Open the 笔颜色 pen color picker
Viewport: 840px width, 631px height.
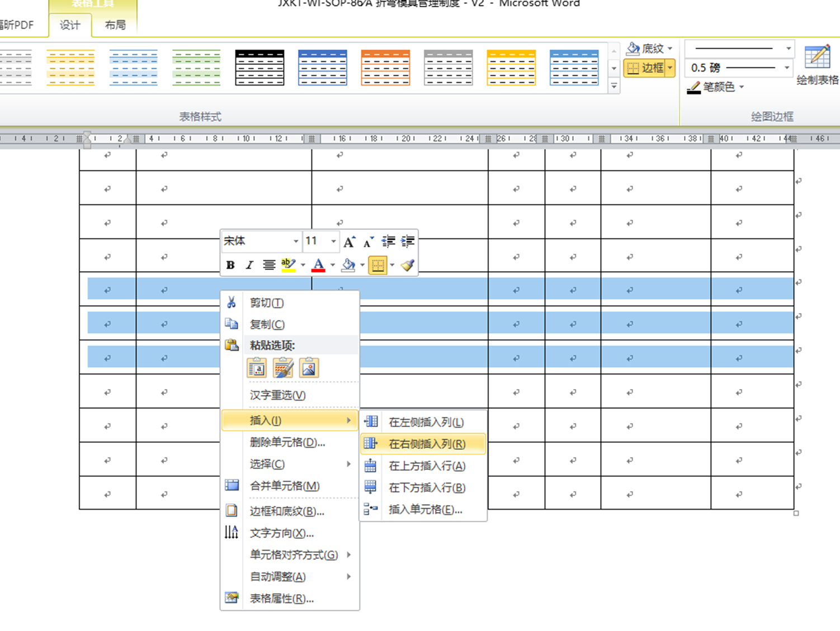click(715, 87)
